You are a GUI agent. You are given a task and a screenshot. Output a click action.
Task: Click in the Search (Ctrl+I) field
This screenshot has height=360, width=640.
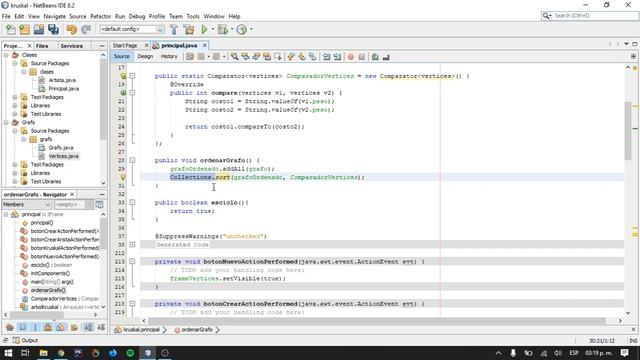(594, 16)
